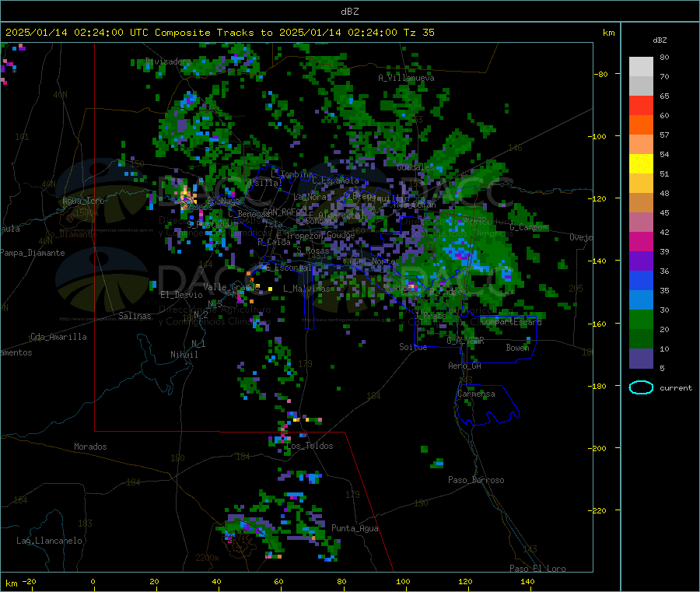Click the Punta_Agua map label
700x592 pixels.
pos(355,529)
